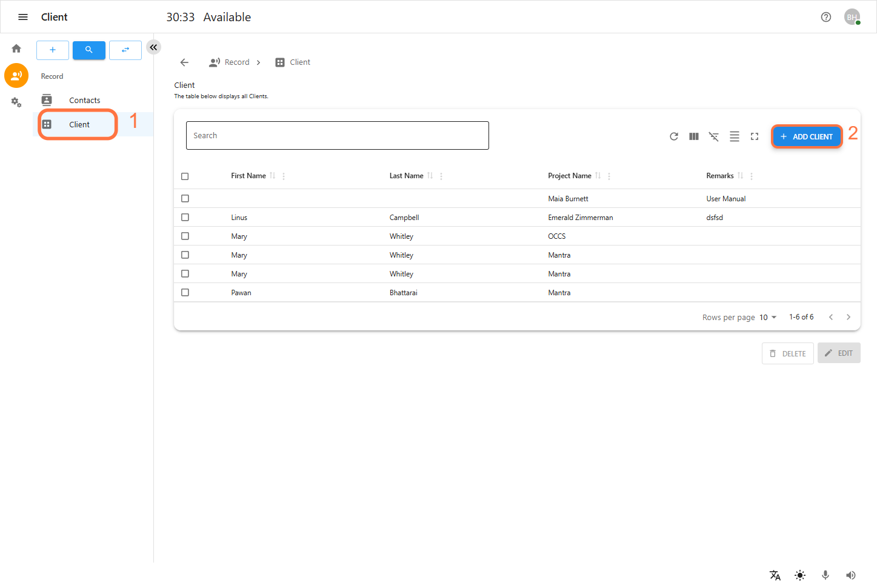The width and height of the screenshot is (877, 588).
Task: Go to the home icon in sidebar
Action: coord(16,48)
